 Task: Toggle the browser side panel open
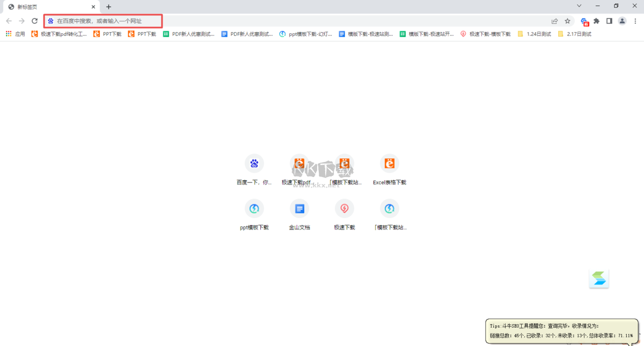[609, 20]
